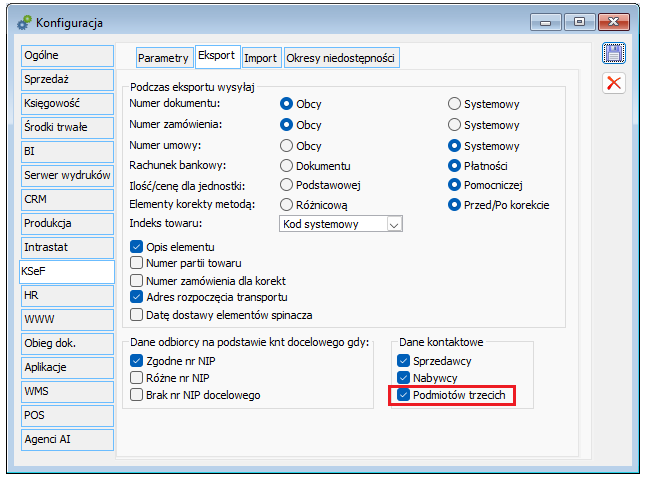Check Datę dostawy elementów spinacza
The width and height of the screenshot is (645, 478).
(137, 315)
